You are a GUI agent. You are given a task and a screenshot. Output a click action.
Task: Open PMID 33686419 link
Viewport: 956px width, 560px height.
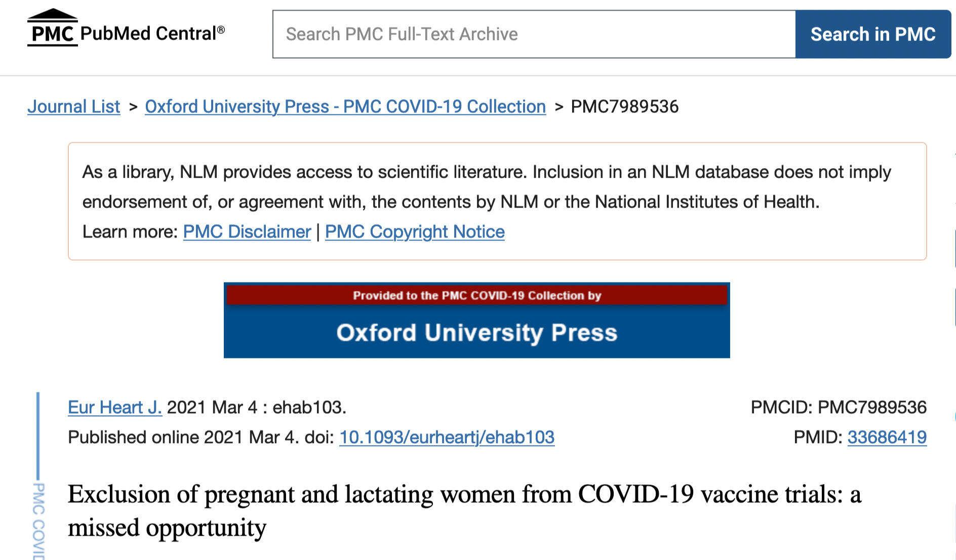[887, 437]
